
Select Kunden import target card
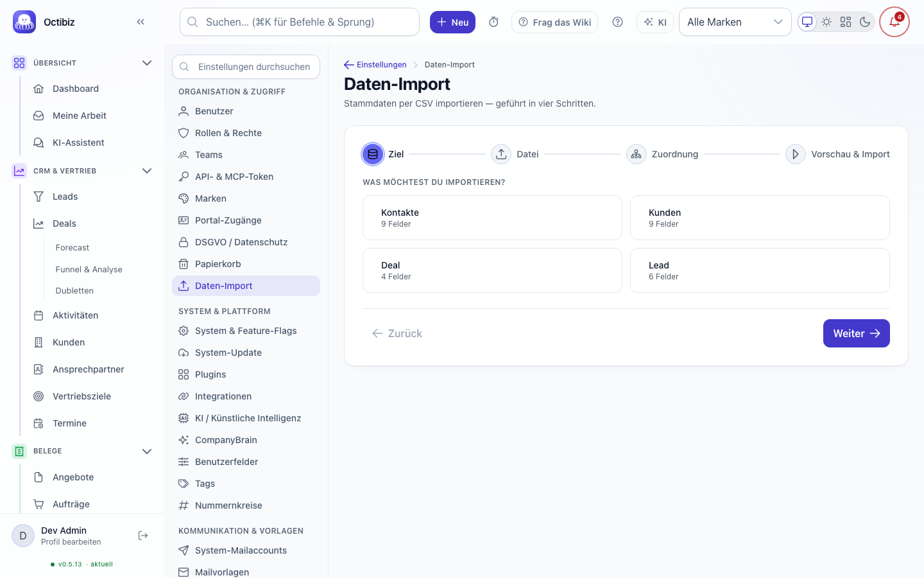click(x=760, y=218)
